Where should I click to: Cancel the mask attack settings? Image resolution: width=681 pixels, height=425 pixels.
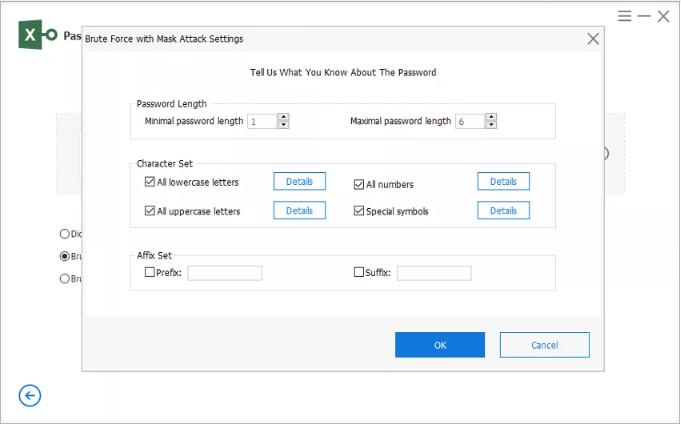pyautogui.click(x=544, y=345)
